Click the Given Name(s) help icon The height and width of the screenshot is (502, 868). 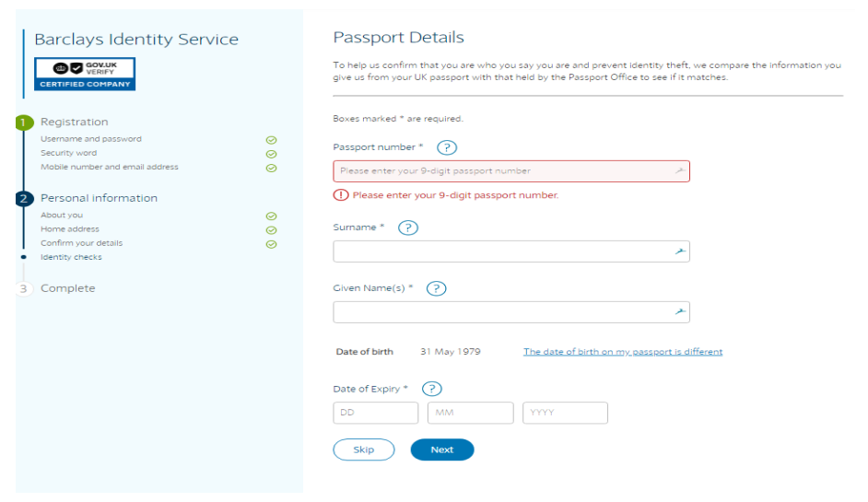pyautogui.click(x=437, y=288)
